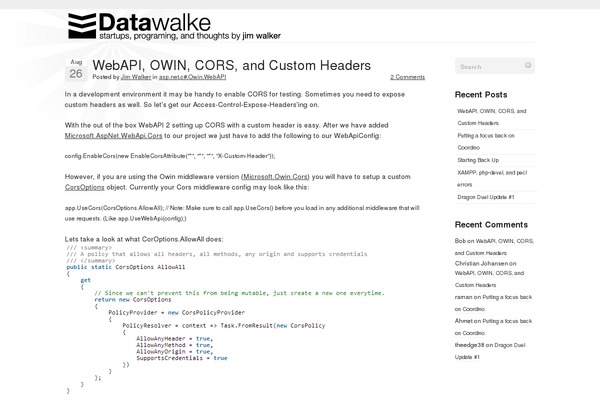Viewport: 600px width, 400px height.
Task: View the 2 Comments link
Action: [x=408, y=77]
